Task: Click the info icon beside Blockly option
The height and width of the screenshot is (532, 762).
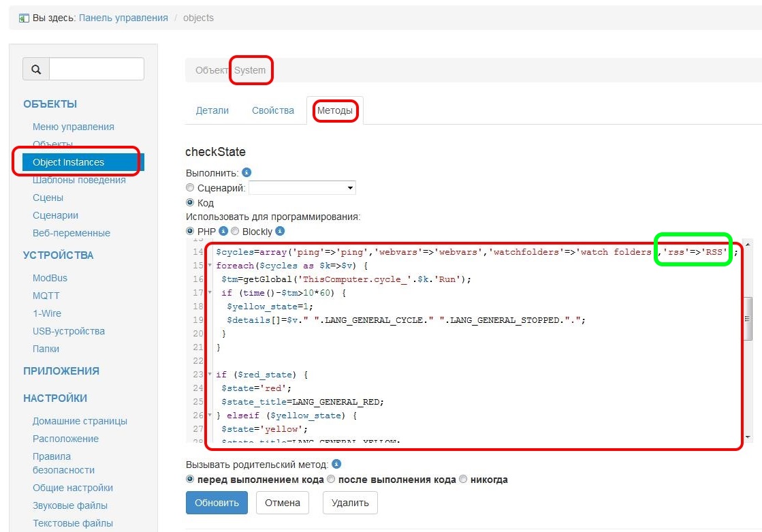Action: click(x=280, y=232)
